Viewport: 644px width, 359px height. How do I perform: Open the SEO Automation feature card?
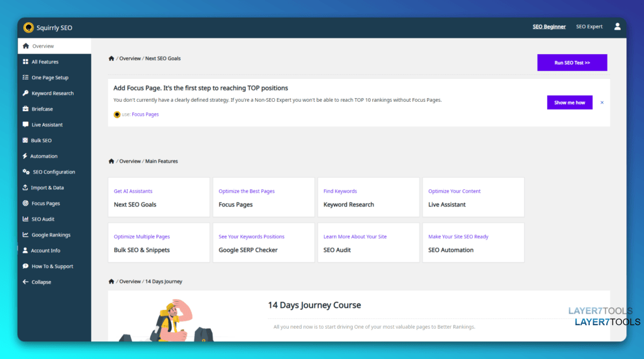pyautogui.click(x=473, y=243)
